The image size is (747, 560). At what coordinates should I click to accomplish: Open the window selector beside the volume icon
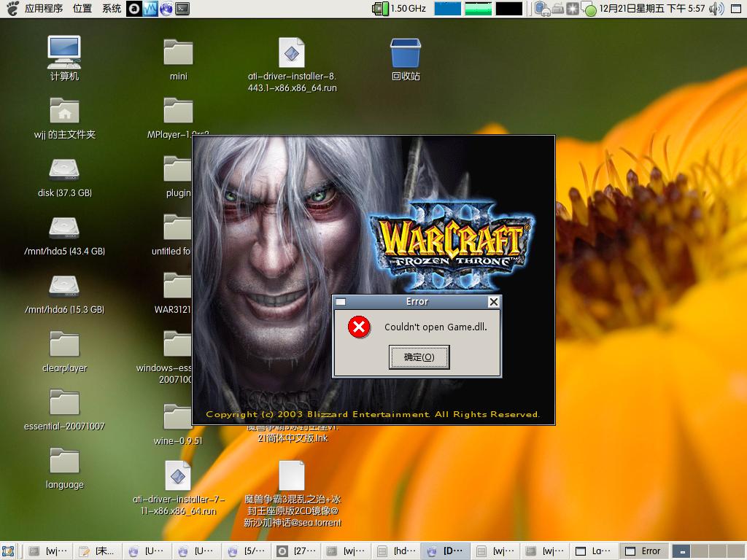click(736, 9)
